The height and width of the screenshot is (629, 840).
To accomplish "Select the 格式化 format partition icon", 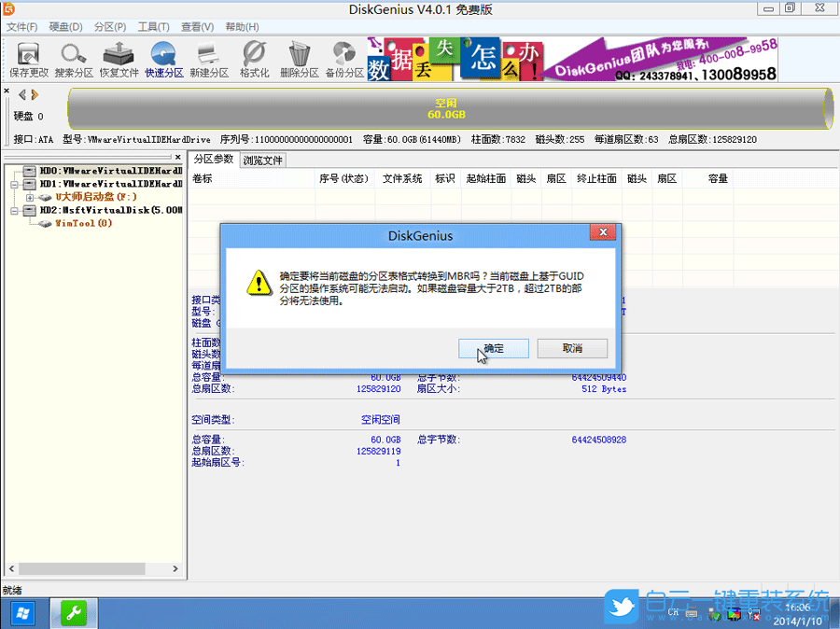I will [253, 58].
